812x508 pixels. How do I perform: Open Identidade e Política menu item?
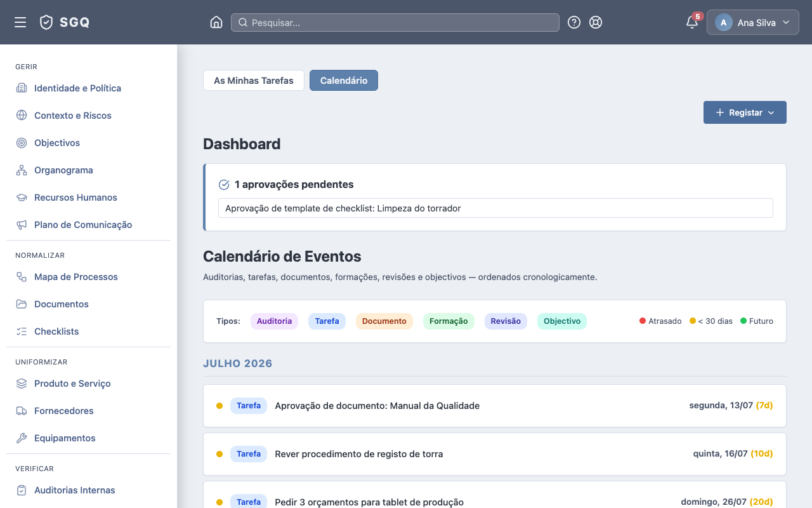pyautogui.click(x=89, y=88)
